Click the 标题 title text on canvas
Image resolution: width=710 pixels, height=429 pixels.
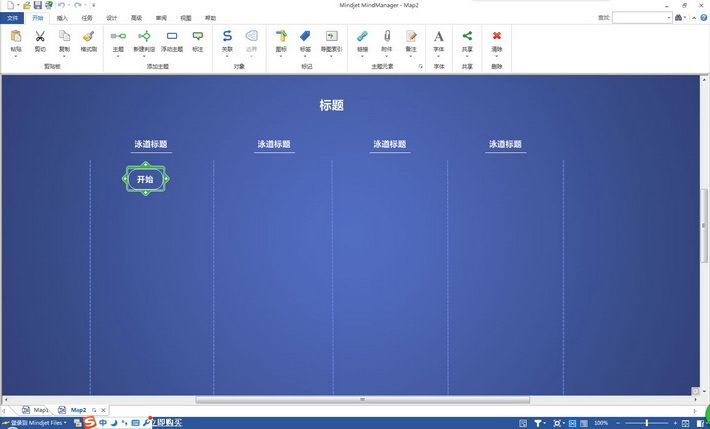331,105
